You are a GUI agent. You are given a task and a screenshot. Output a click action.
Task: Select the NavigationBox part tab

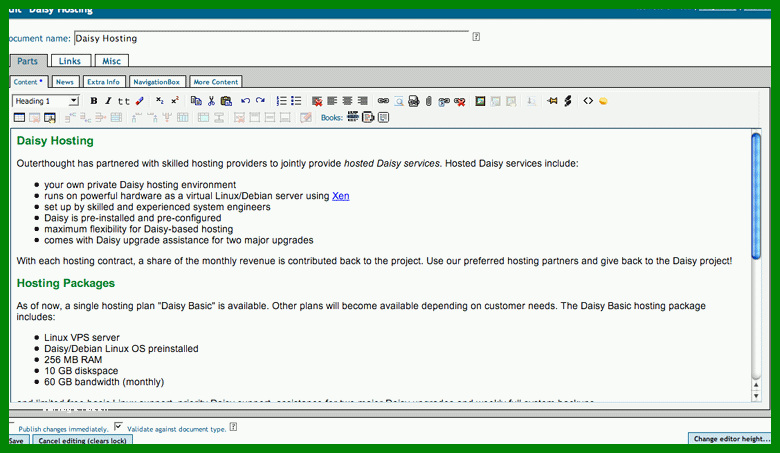pos(157,82)
